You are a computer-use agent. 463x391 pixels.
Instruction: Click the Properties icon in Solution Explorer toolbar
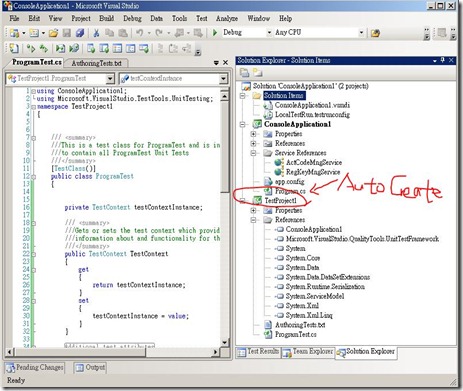click(244, 72)
